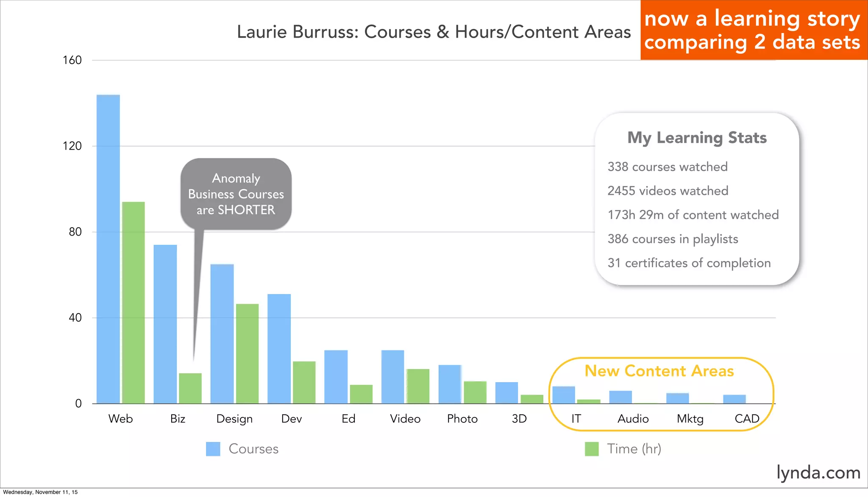
Task: Click the CAD axis label
Action: click(x=747, y=419)
